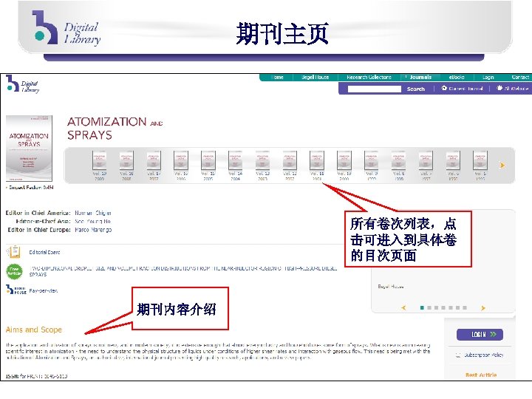Open the Journals menu item

coord(420,78)
